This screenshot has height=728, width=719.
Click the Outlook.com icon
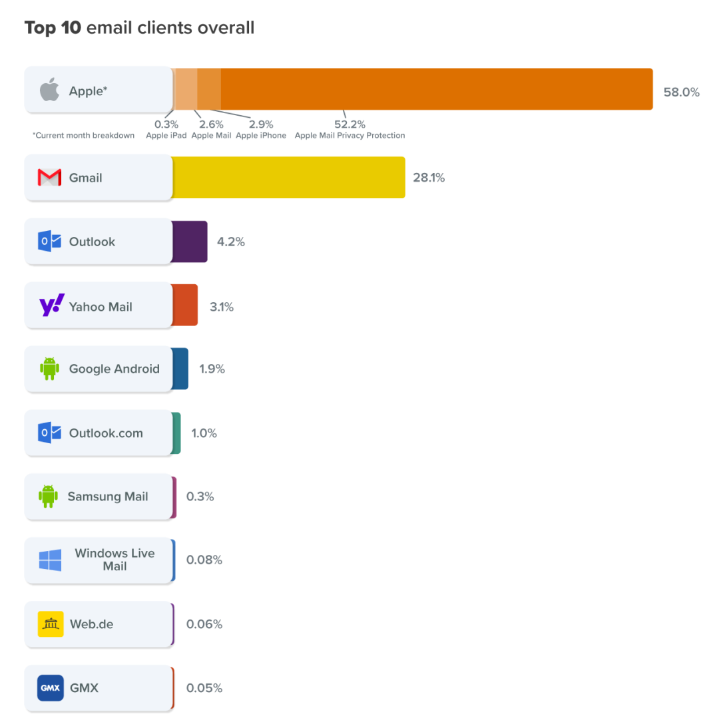pos(50,433)
